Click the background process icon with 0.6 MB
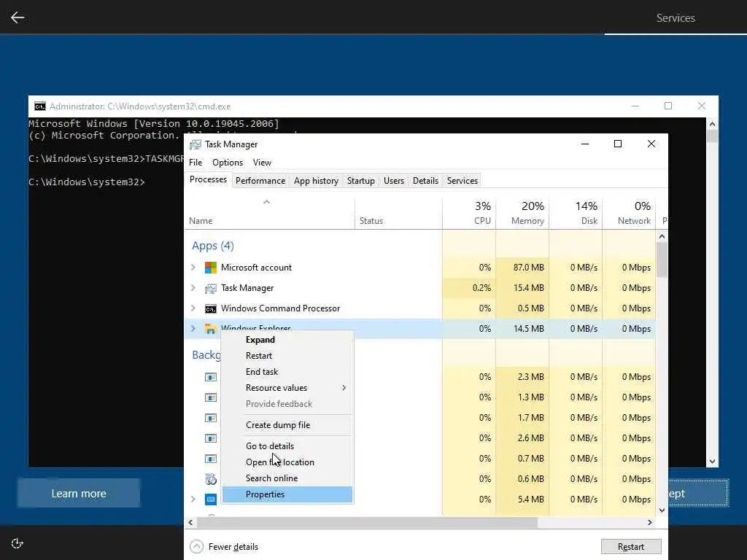 coord(211,479)
